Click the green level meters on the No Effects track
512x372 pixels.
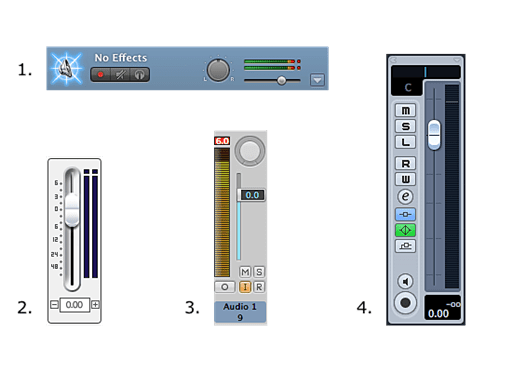pyautogui.click(x=272, y=65)
